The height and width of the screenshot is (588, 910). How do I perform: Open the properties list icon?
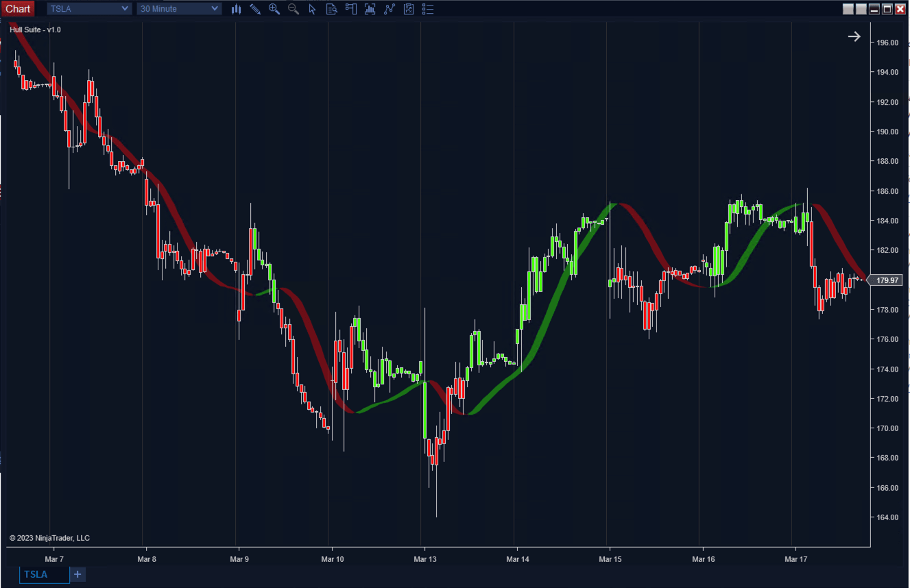(428, 9)
